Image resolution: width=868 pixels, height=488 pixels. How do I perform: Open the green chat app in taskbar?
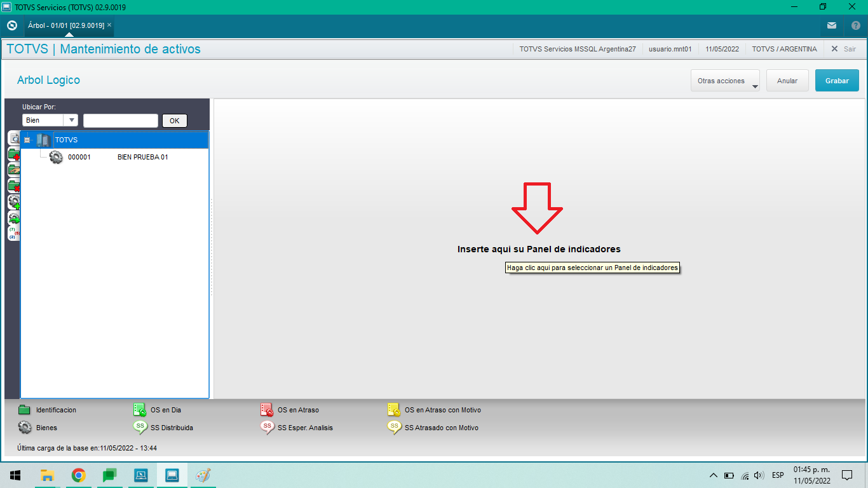109,475
